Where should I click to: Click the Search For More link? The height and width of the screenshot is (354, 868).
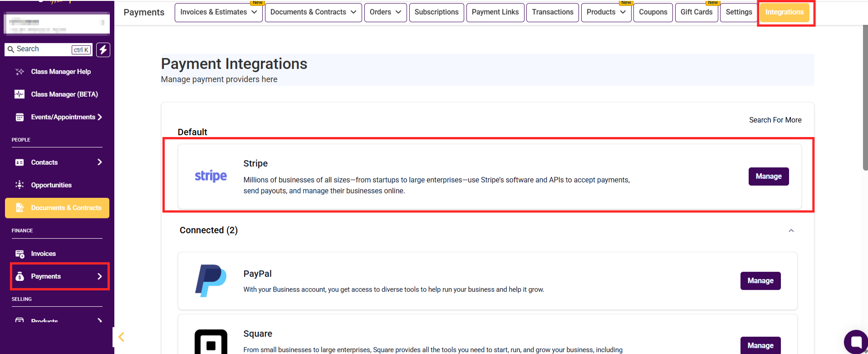click(775, 120)
